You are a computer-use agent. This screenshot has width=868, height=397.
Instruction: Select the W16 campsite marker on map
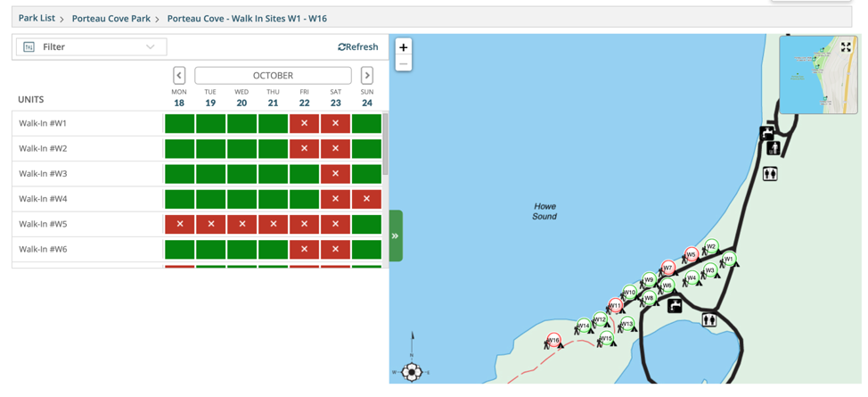click(x=553, y=339)
